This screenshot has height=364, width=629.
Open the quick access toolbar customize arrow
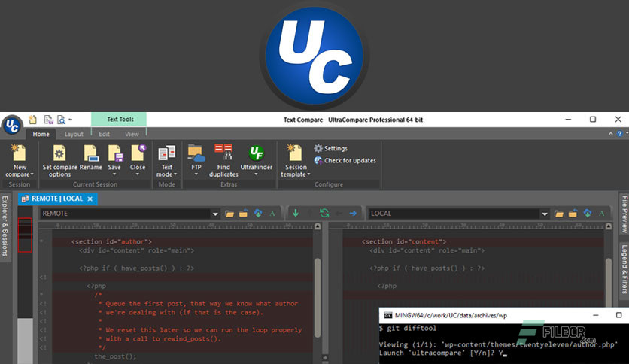point(70,120)
